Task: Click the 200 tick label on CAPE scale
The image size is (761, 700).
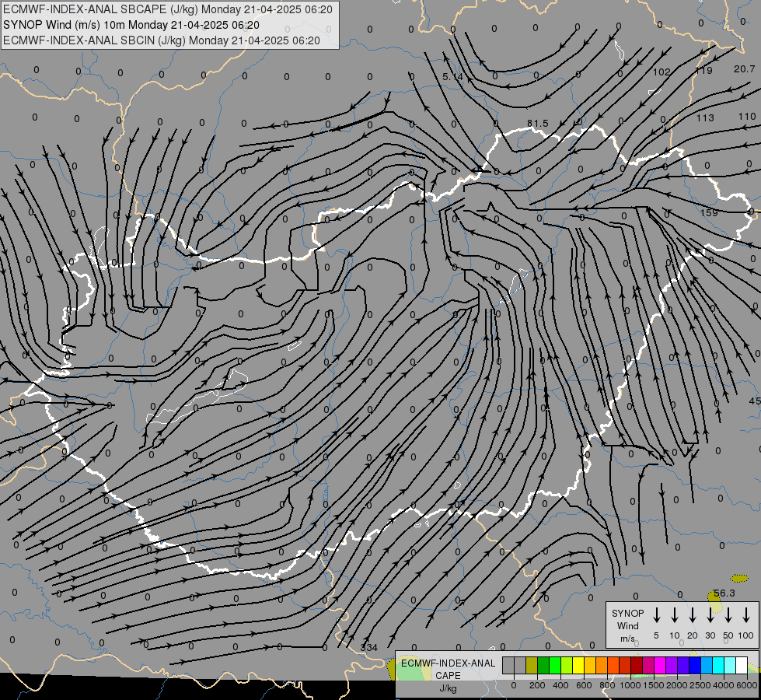Action: coord(537,685)
